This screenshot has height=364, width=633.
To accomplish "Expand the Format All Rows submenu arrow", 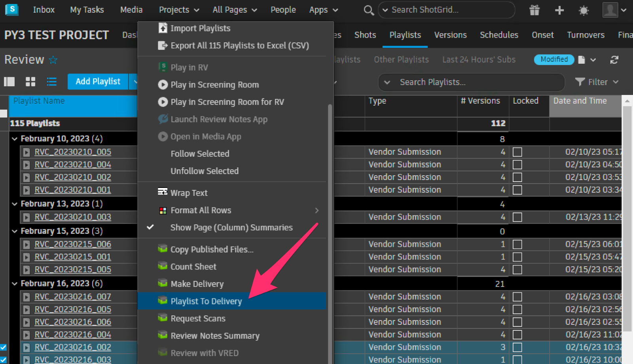I will (316, 210).
